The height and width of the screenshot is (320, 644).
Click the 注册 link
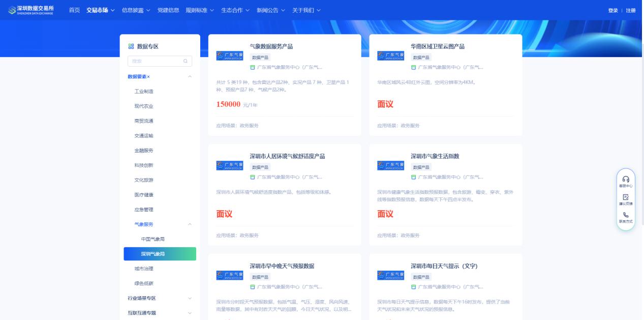tap(631, 11)
